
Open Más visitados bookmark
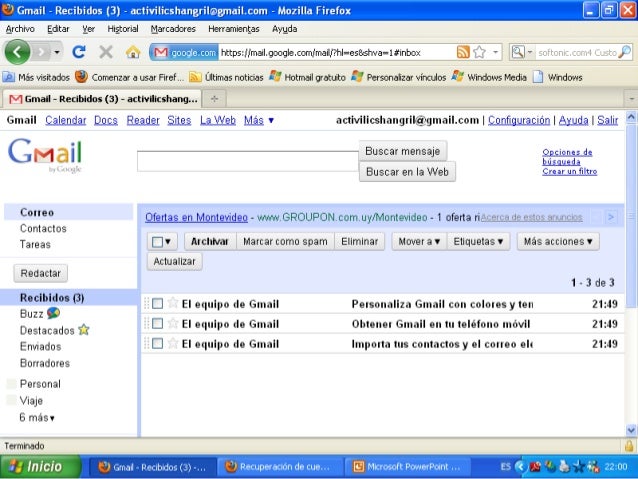[37, 77]
